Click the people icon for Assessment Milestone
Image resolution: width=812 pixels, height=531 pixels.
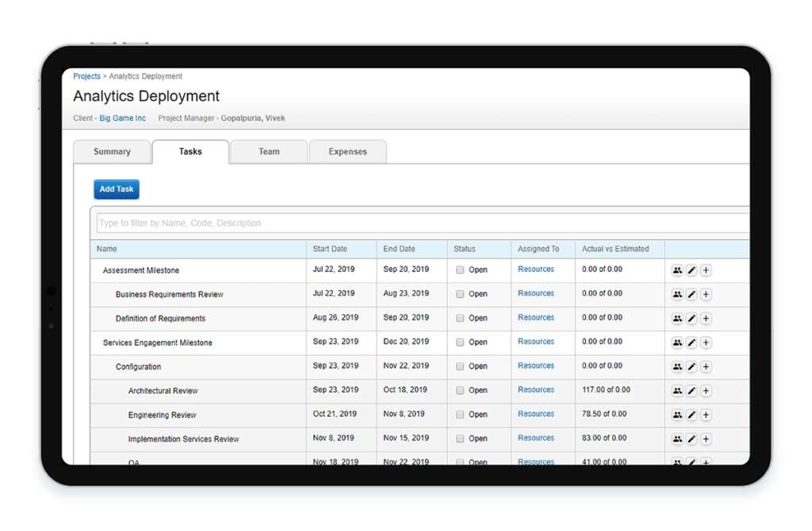[677, 270]
